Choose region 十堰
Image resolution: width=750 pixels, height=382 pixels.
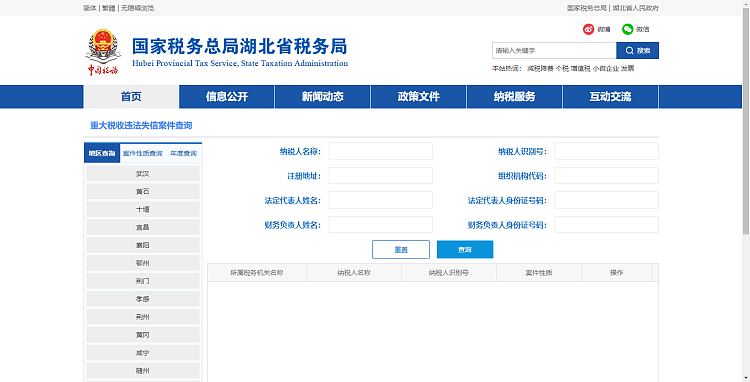click(143, 209)
